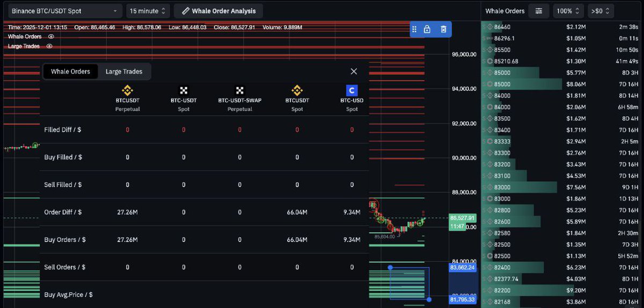This screenshot has height=308, width=644.
Task: Click the Whale Order Analysis button
Action: tap(219, 11)
